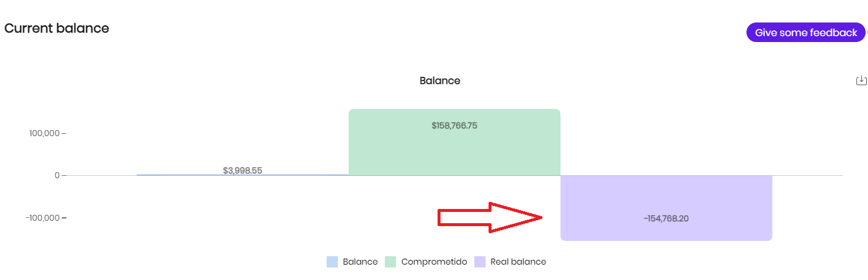Toggle the Balance series legend label
This screenshot has width=868, height=280.
tap(360, 262)
